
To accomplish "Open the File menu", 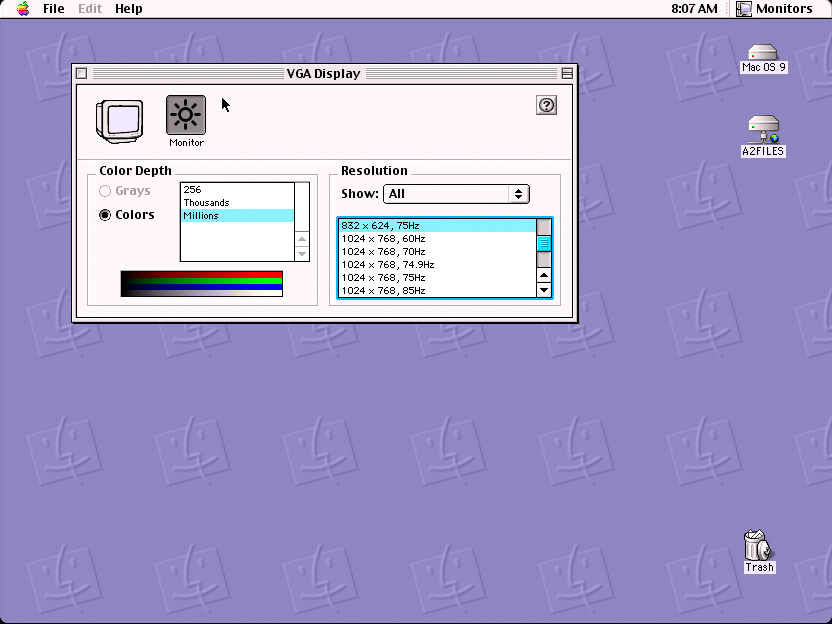I will [54, 8].
